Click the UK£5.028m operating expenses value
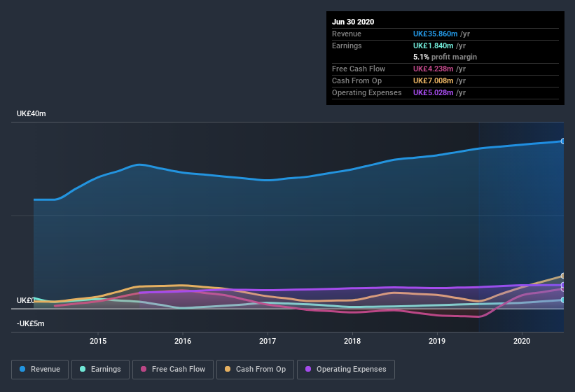The height and width of the screenshot is (392, 575). point(433,92)
